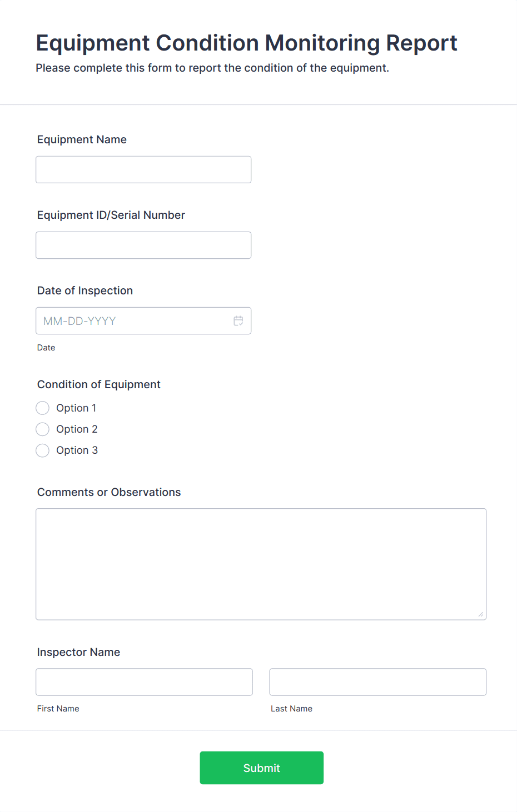Click the Date of Inspection label
The image size is (517, 812).
pos(84,290)
